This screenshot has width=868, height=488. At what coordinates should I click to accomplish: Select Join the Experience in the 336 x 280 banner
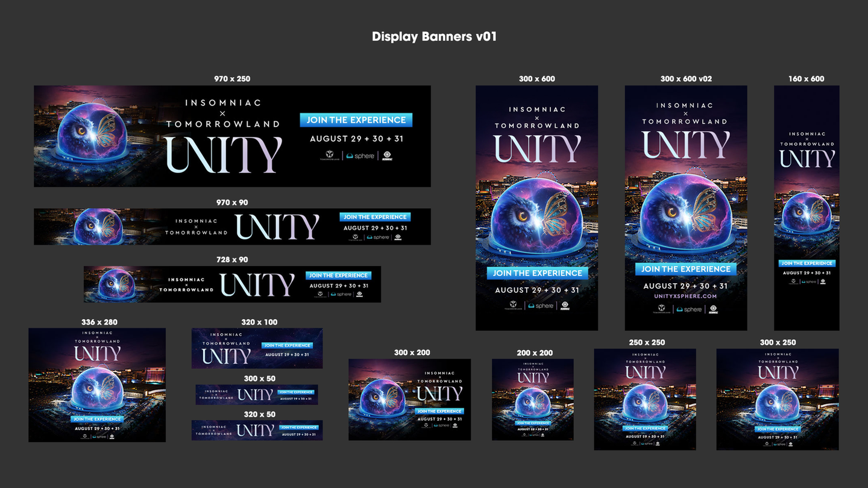[97, 419]
